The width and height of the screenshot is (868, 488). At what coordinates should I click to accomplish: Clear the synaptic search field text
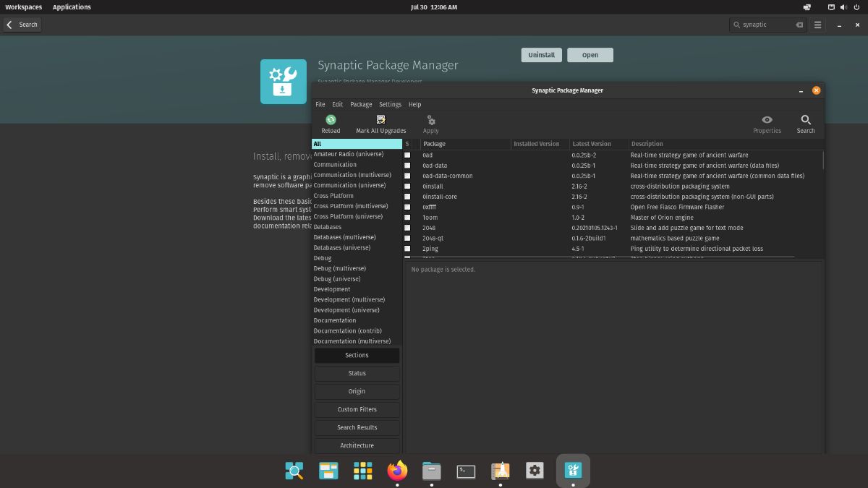pos(799,24)
